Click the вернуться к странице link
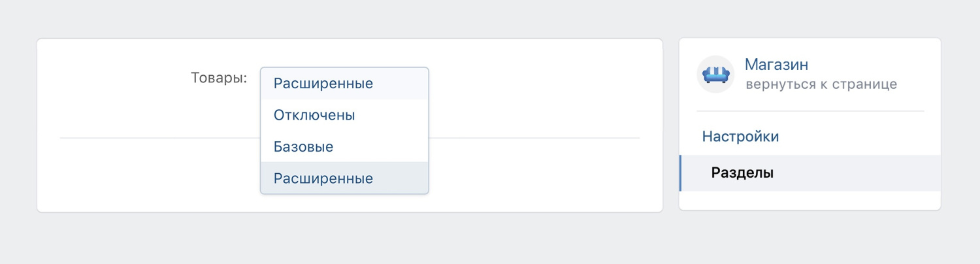 (x=821, y=84)
